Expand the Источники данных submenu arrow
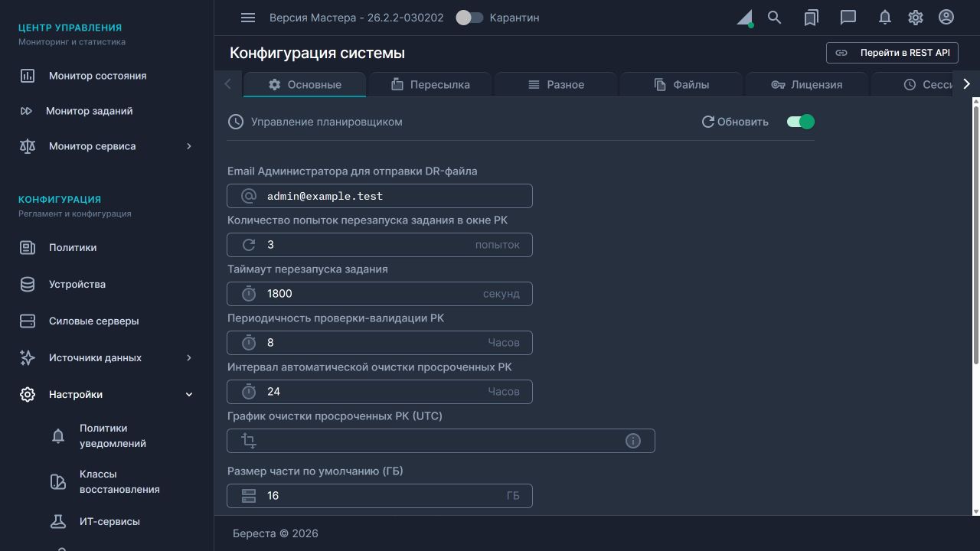 click(x=189, y=357)
